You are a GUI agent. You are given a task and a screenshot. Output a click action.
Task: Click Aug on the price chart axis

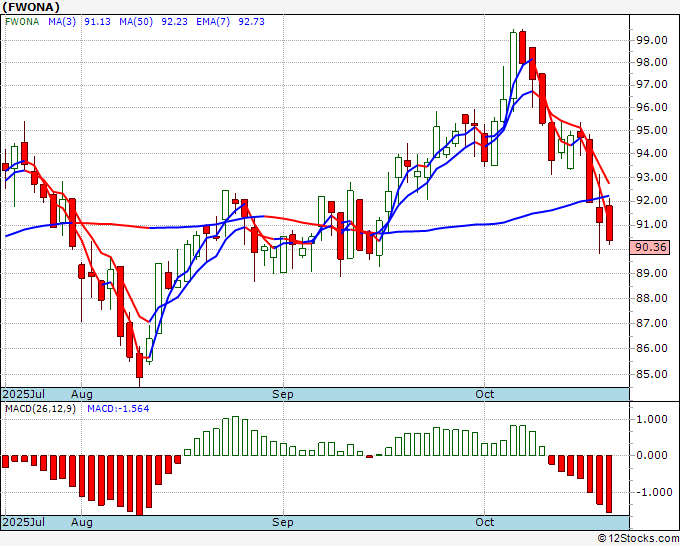(82, 394)
